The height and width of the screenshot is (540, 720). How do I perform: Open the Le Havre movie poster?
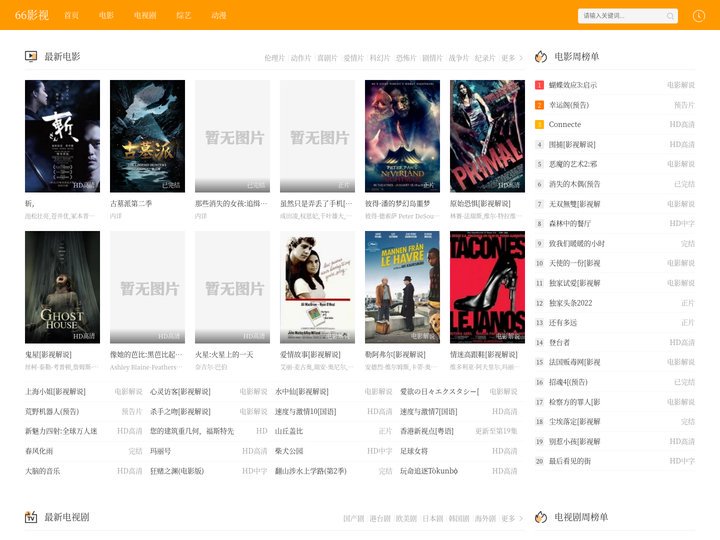click(402, 287)
